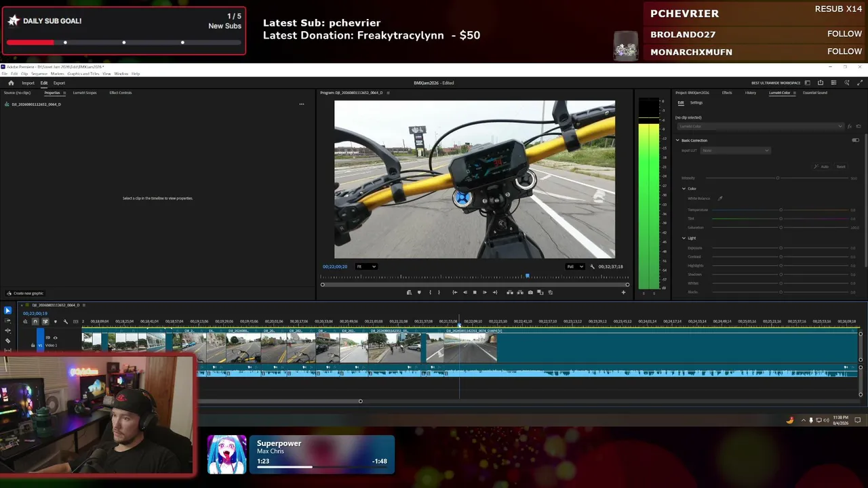
Task: Toggle Video 1 sync lock
Action: click(47, 338)
